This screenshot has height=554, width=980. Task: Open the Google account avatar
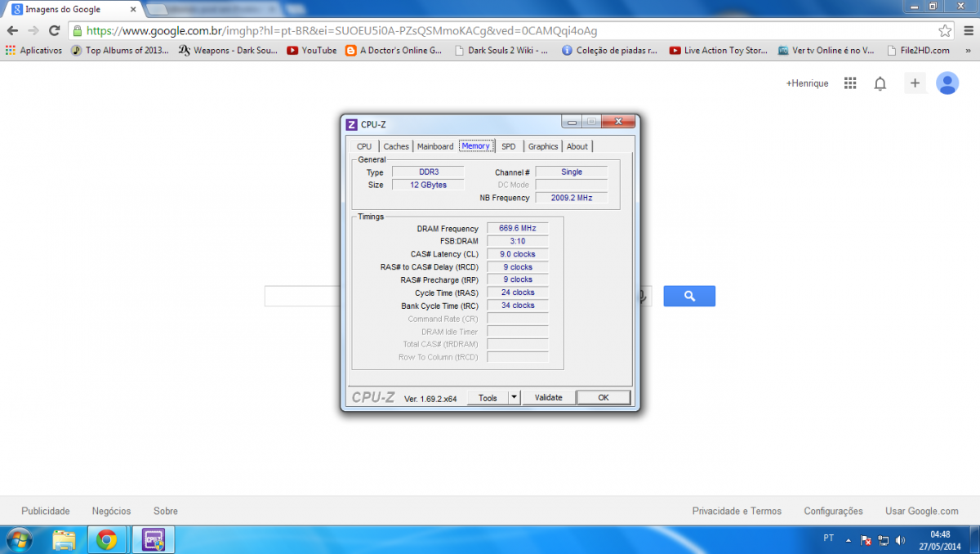point(947,83)
